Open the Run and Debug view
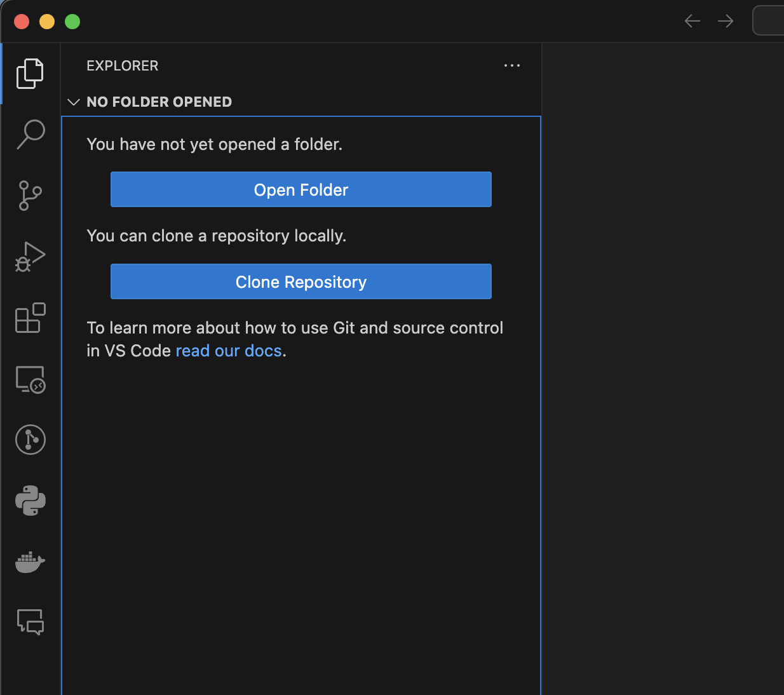The image size is (784, 695). pos(30,257)
